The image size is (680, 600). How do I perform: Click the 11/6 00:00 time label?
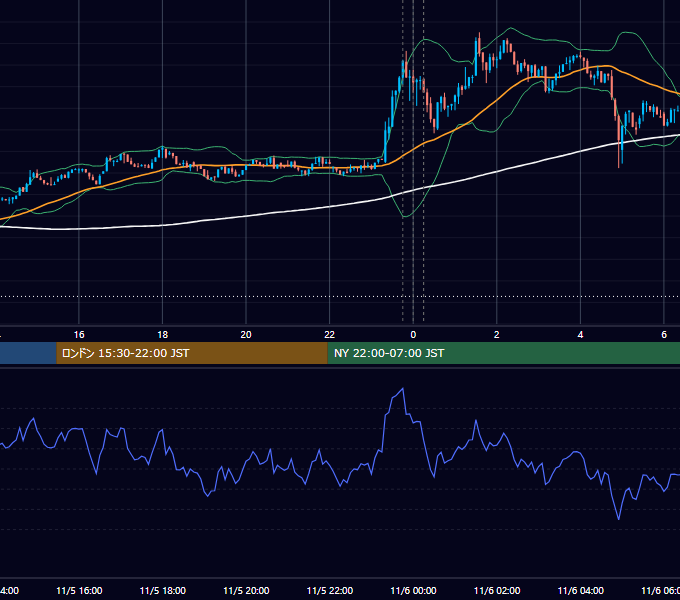pyautogui.click(x=413, y=590)
